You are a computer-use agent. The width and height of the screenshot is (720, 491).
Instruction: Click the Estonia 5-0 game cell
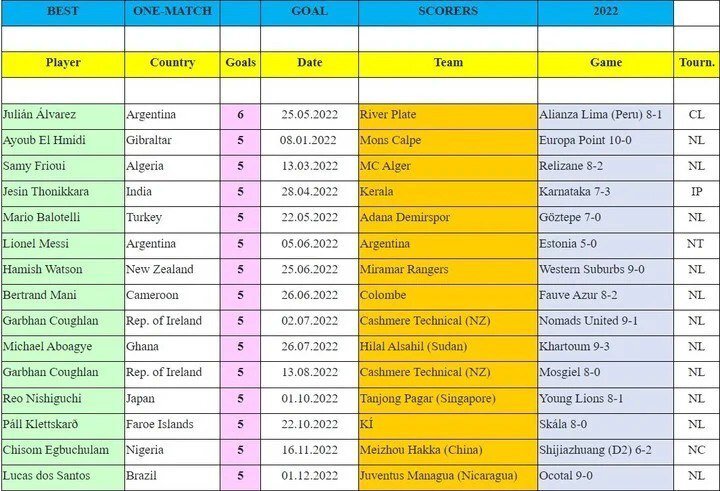605,244
